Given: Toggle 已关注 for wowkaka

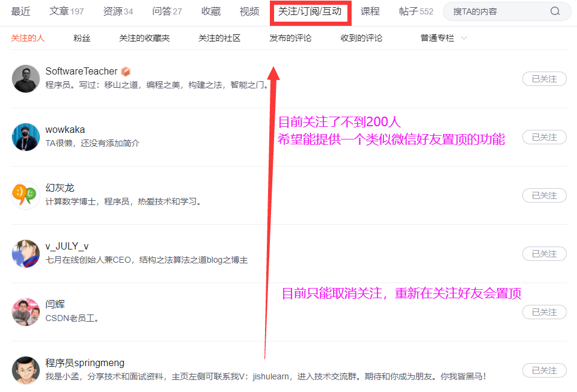Looking at the screenshot, I should [545, 137].
